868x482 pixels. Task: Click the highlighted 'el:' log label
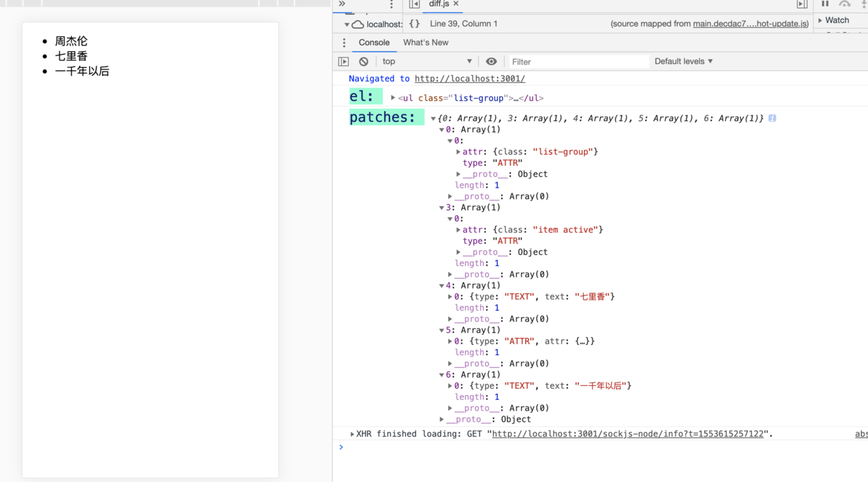point(365,97)
